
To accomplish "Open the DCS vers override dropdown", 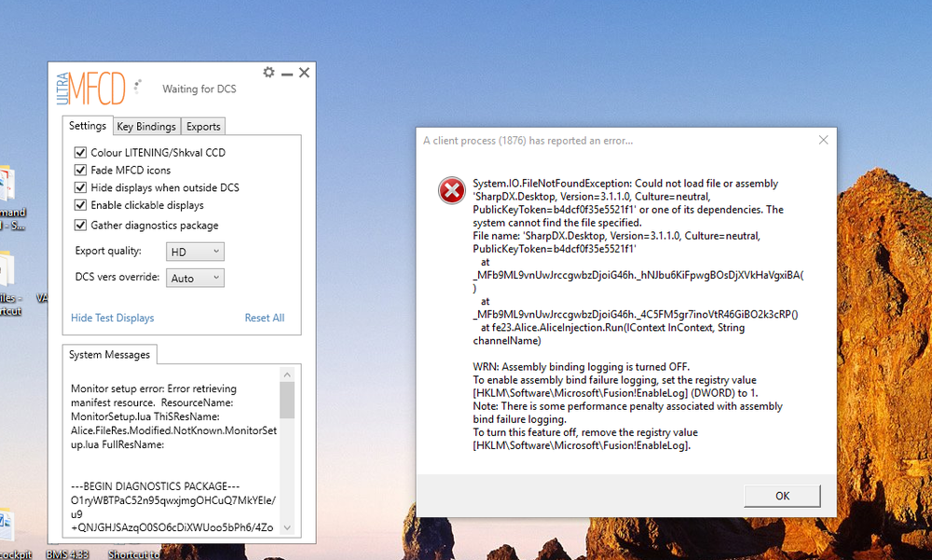I will click(195, 277).
